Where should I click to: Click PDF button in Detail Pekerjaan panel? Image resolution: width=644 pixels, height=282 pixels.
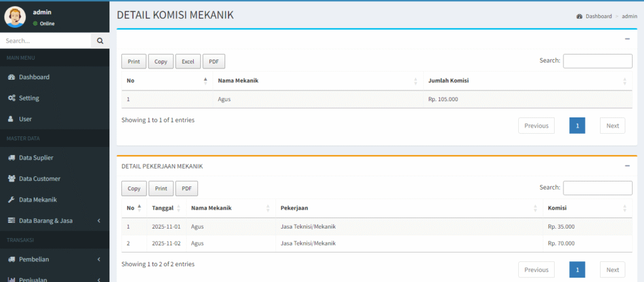[x=186, y=188]
